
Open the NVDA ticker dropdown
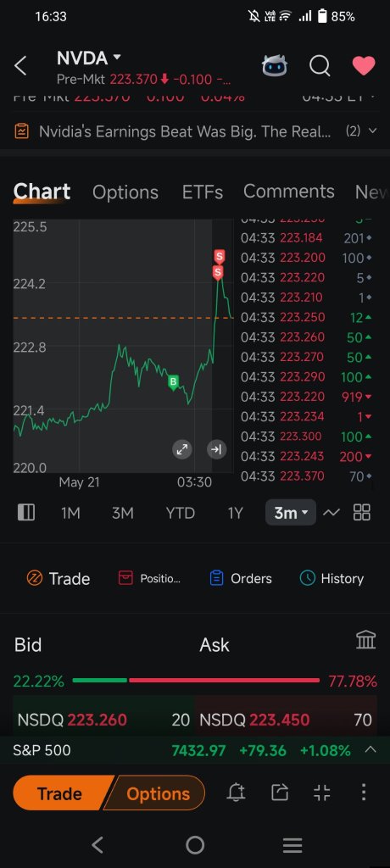89,58
